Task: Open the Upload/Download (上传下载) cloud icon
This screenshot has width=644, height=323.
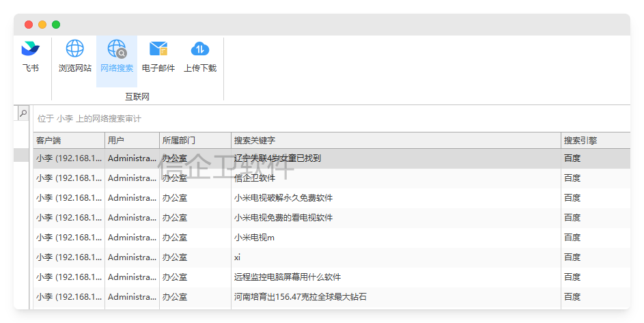Action: coord(200,49)
